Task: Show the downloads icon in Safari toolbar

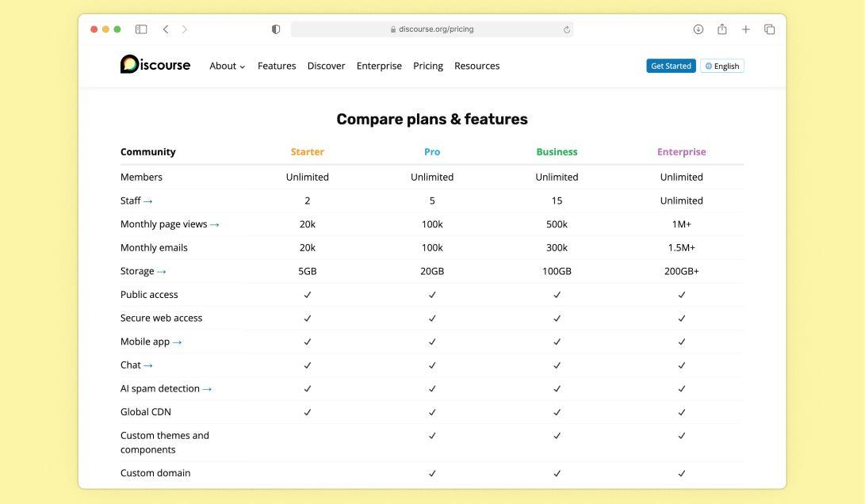Action: point(698,29)
